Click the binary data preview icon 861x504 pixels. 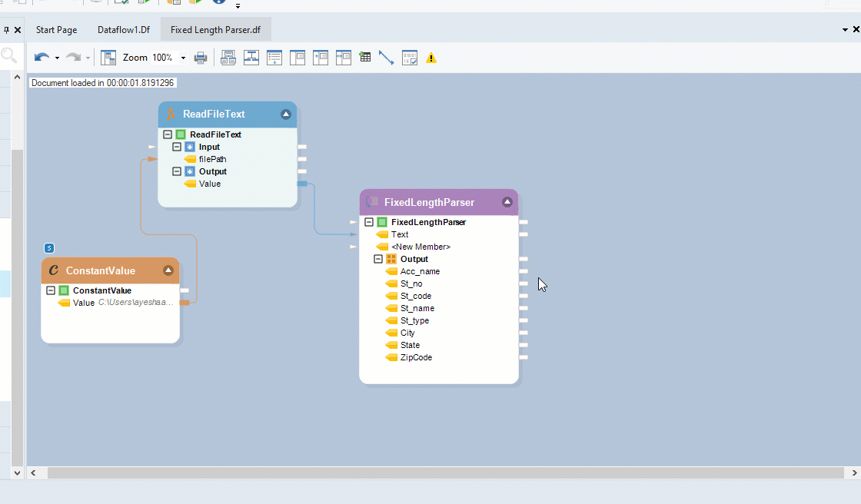[x=410, y=58]
